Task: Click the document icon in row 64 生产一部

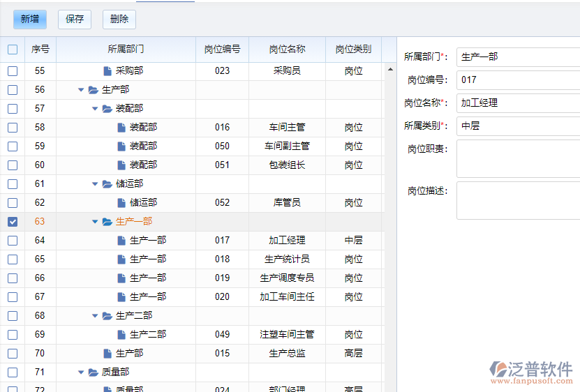Action: 121,241
